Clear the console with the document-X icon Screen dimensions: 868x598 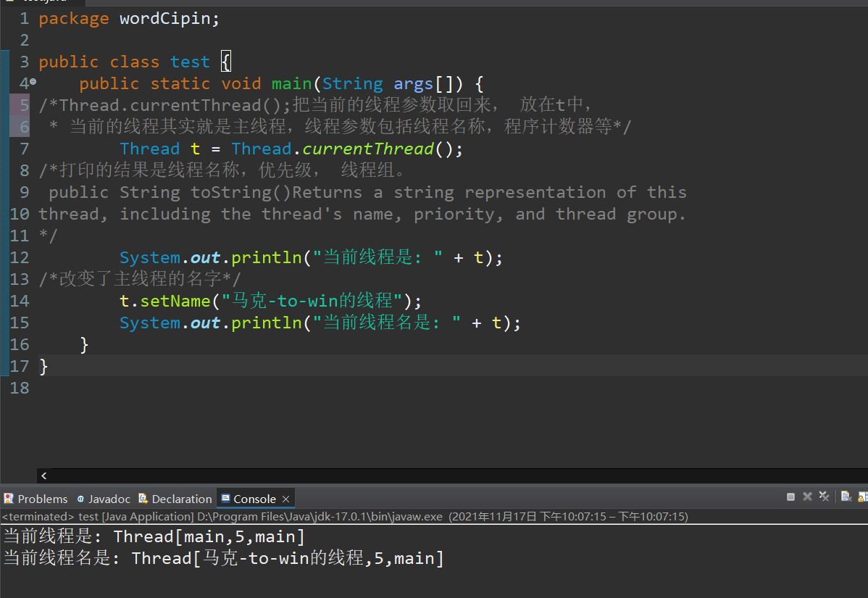846,497
